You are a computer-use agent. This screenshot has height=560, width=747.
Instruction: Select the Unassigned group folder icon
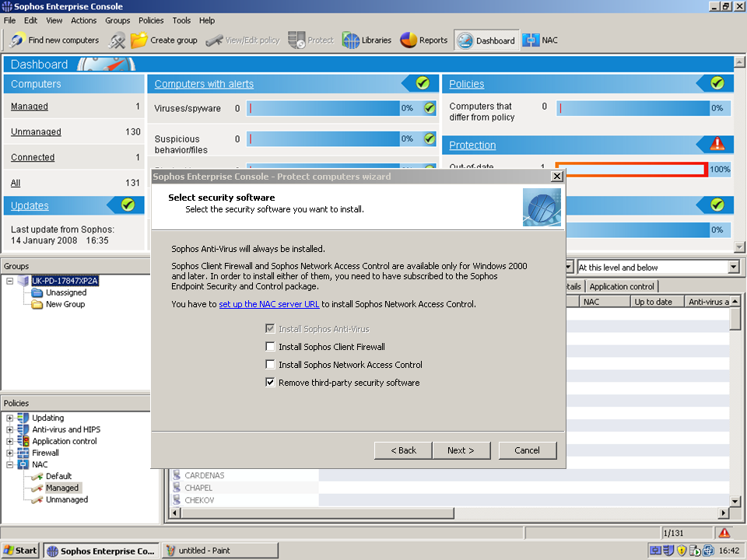pyautogui.click(x=37, y=292)
